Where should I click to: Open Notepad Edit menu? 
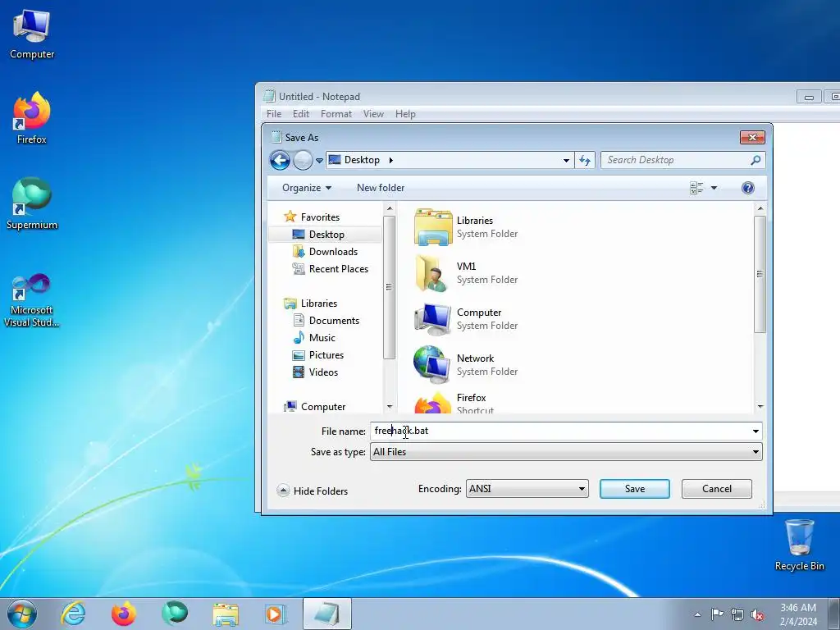click(x=300, y=113)
